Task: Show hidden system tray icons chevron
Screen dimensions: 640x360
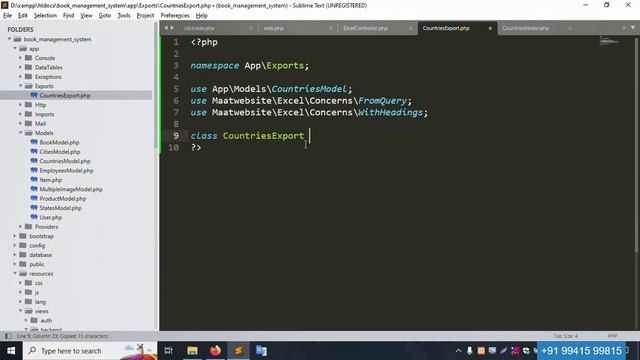Action: (x=458, y=351)
